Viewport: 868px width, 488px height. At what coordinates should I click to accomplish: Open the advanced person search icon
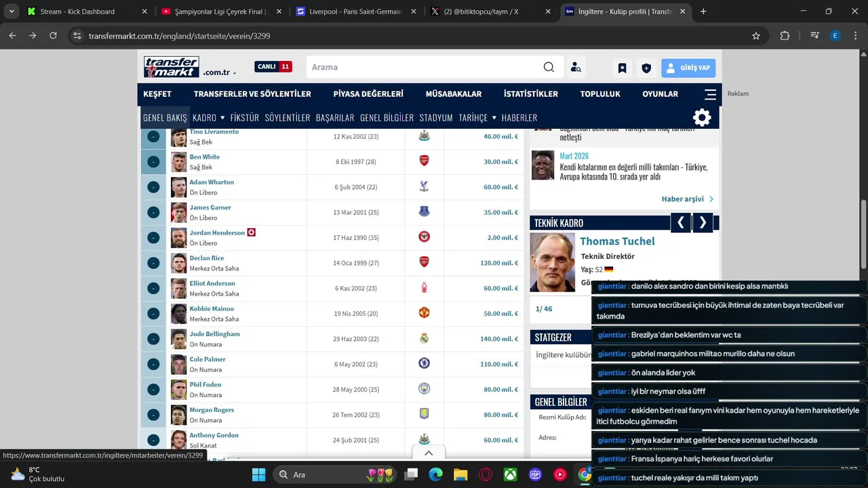point(576,67)
